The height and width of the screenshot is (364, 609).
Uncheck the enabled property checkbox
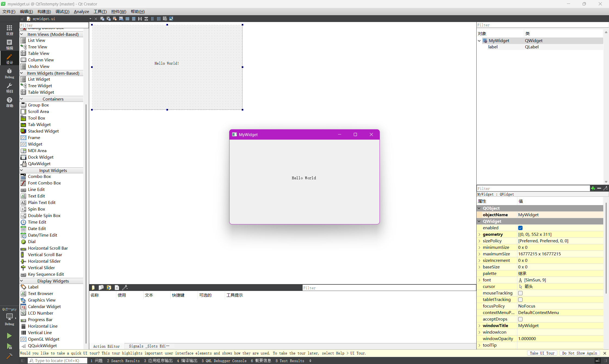[x=520, y=228]
